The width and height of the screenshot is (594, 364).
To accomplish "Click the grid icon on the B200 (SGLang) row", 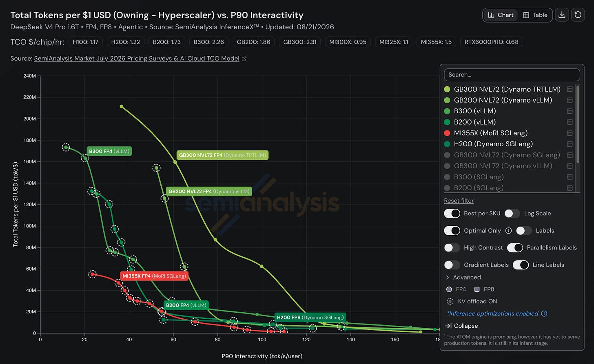I will click(570, 188).
